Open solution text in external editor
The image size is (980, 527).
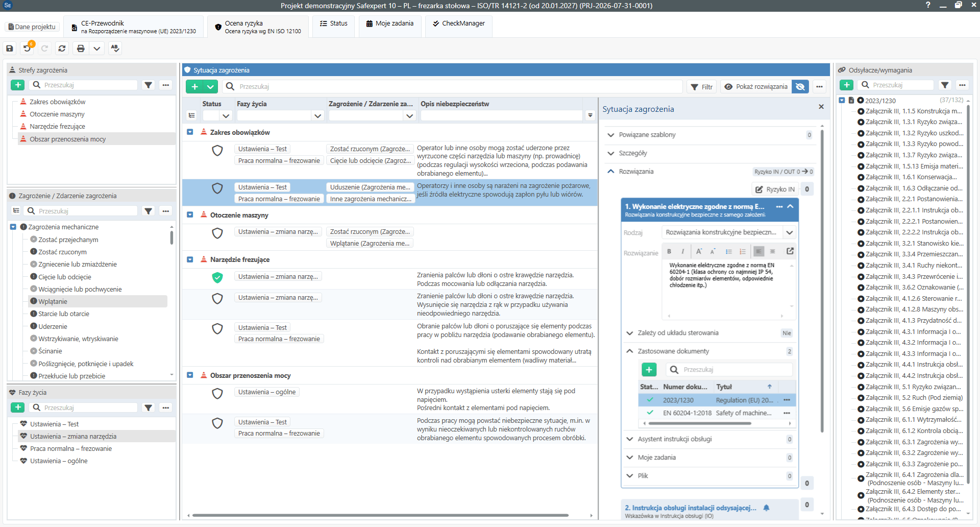pos(790,251)
